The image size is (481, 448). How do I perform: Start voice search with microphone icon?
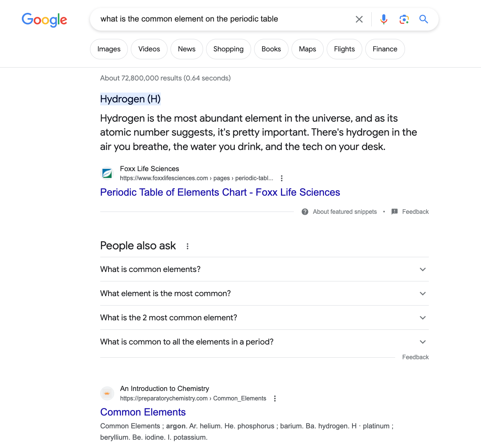(384, 19)
